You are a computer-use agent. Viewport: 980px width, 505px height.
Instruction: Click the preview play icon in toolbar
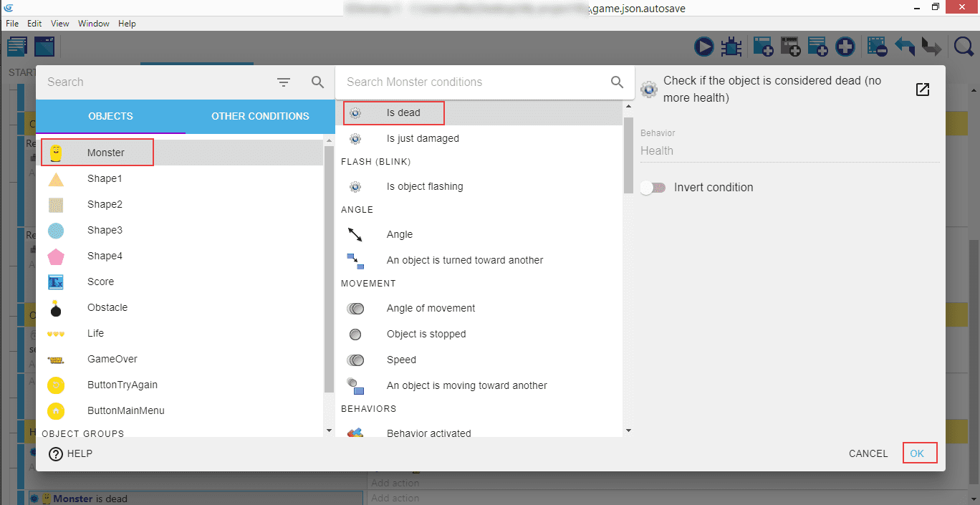coord(703,47)
